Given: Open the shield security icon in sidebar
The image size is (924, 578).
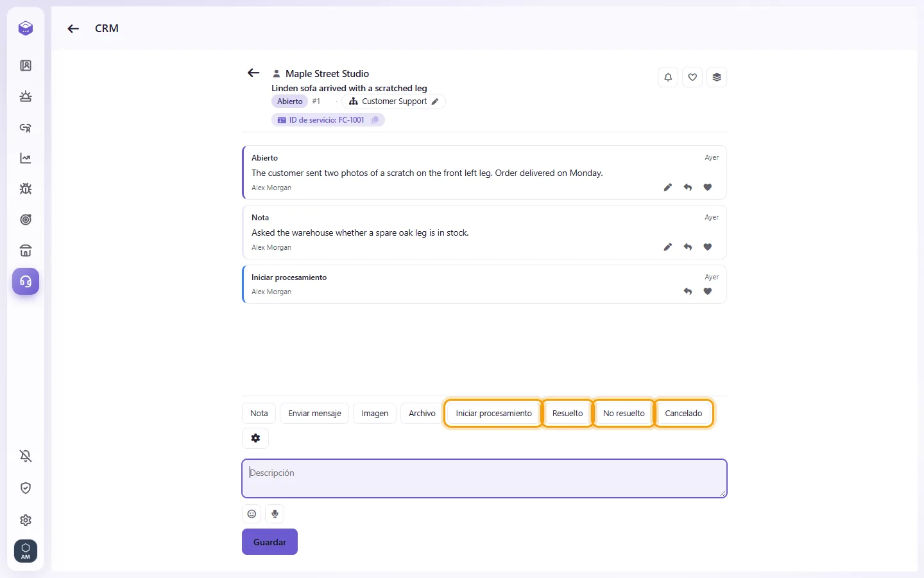Looking at the screenshot, I should [26, 488].
